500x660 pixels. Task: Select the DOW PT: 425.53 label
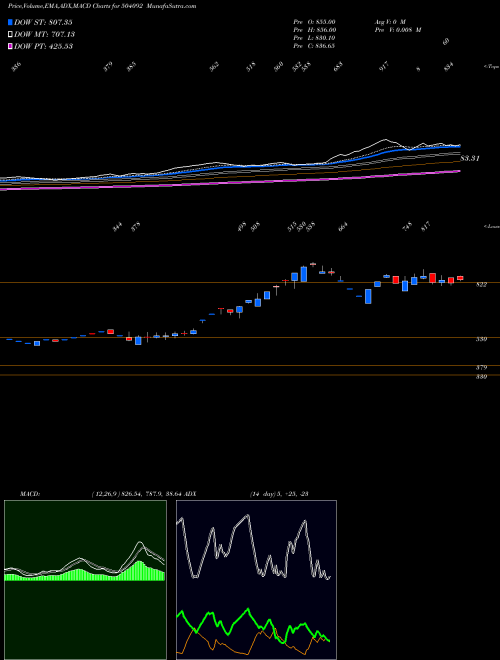tap(44, 46)
